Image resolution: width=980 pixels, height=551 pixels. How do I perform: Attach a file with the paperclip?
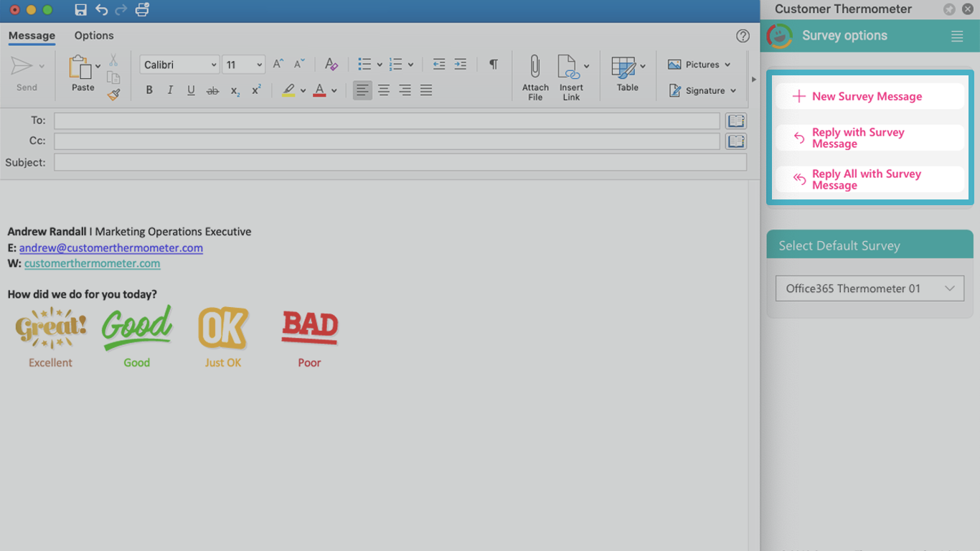point(535,77)
